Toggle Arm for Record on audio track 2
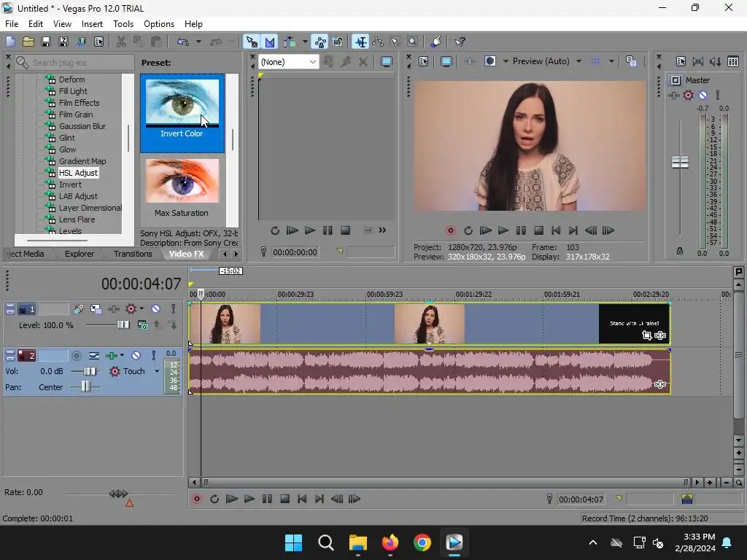Screen dimensions: 747x560 (76, 356)
